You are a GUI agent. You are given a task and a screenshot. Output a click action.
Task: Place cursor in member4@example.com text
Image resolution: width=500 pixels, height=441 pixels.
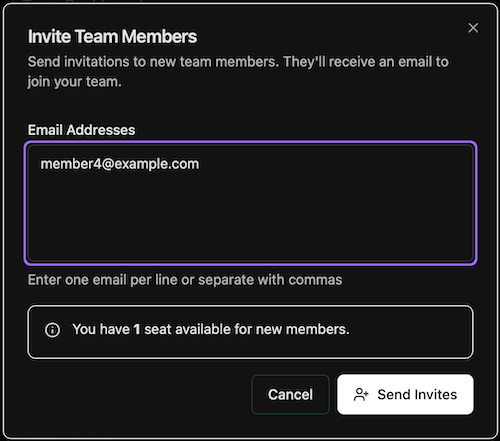point(120,164)
